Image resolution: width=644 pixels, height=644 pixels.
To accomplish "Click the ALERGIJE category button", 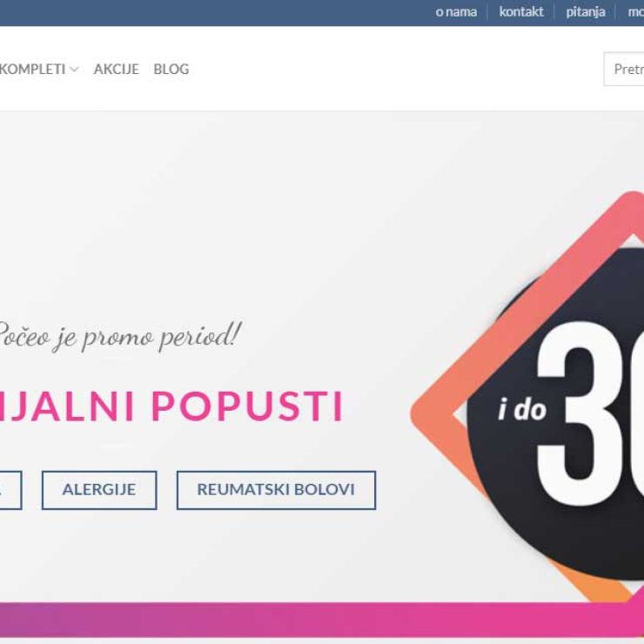I will (x=99, y=490).
